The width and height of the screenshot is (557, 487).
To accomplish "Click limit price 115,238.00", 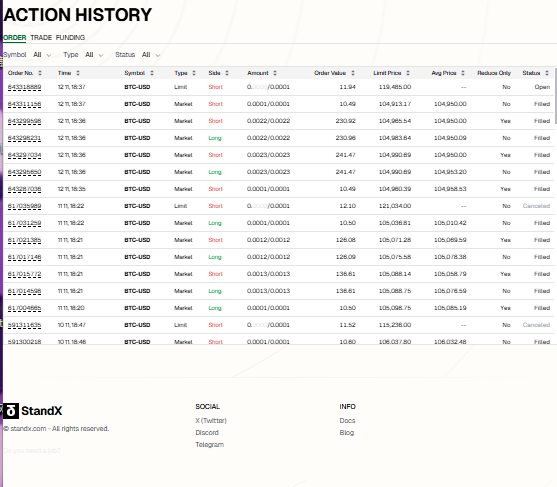I will [x=395, y=325].
